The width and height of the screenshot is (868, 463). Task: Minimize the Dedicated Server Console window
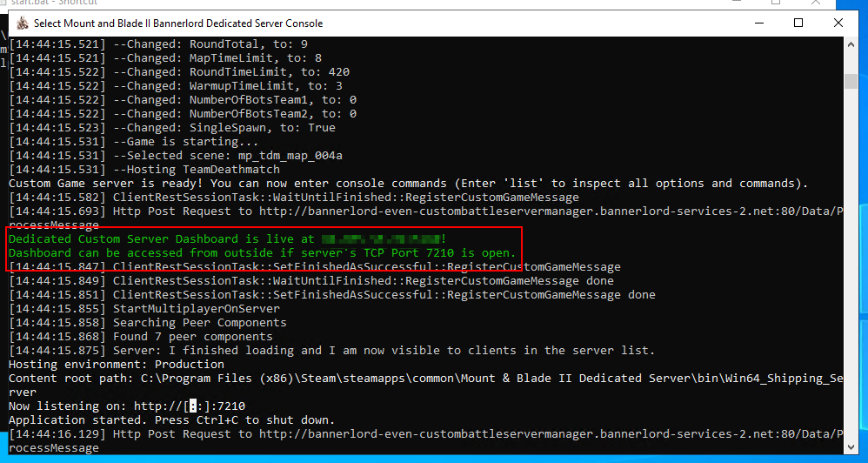tap(759, 23)
